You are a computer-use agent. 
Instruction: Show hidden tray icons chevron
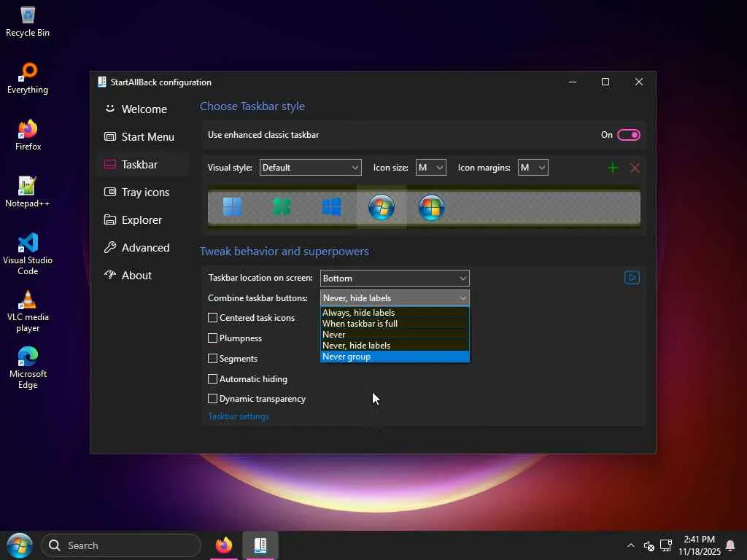coord(631,545)
